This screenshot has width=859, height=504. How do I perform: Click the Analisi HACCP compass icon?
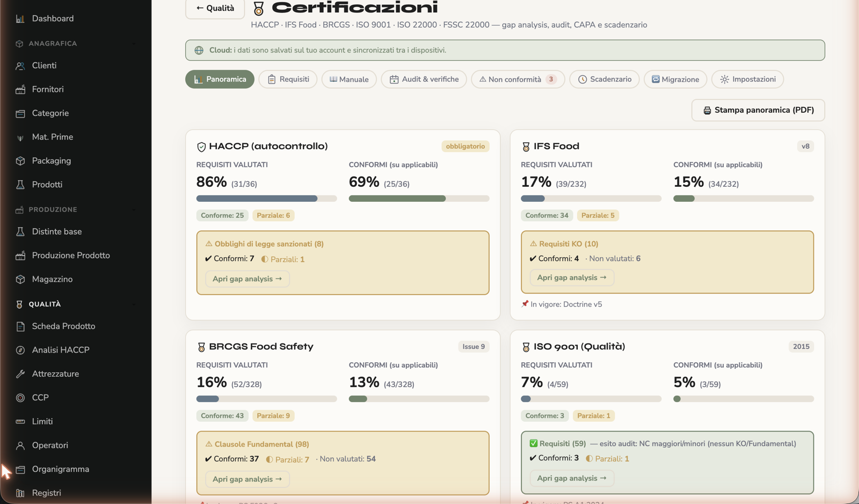(20, 350)
